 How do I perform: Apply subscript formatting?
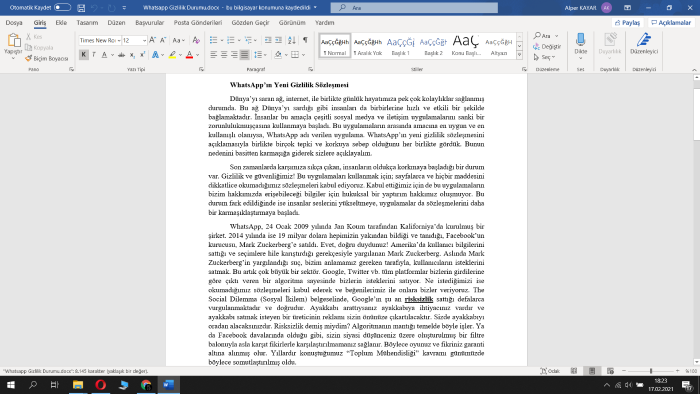[x=132, y=55]
